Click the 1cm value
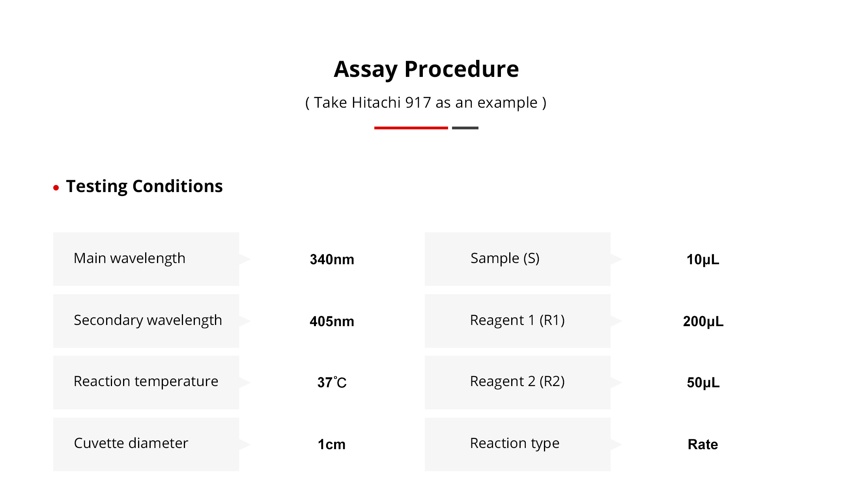This screenshot has width=852, height=504. pyautogui.click(x=332, y=444)
